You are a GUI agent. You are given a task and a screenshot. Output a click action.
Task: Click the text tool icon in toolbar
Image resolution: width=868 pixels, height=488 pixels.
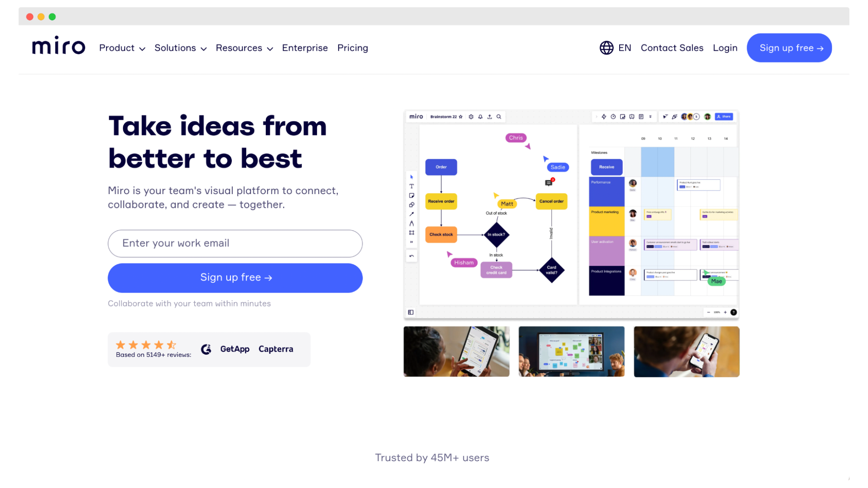[x=412, y=187]
